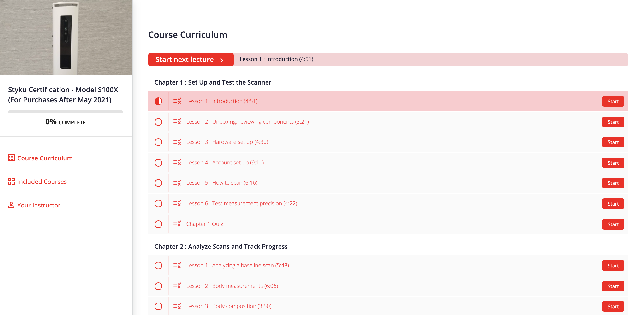Click checklist icon next to Hardware set up lesson
This screenshot has width=644, height=315.
click(177, 142)
